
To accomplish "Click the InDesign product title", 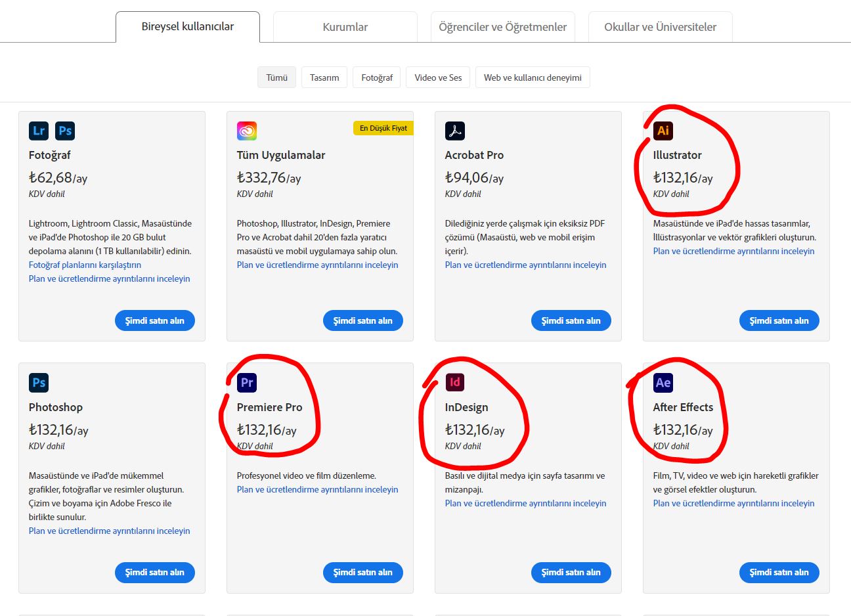I will click(467, 407).
